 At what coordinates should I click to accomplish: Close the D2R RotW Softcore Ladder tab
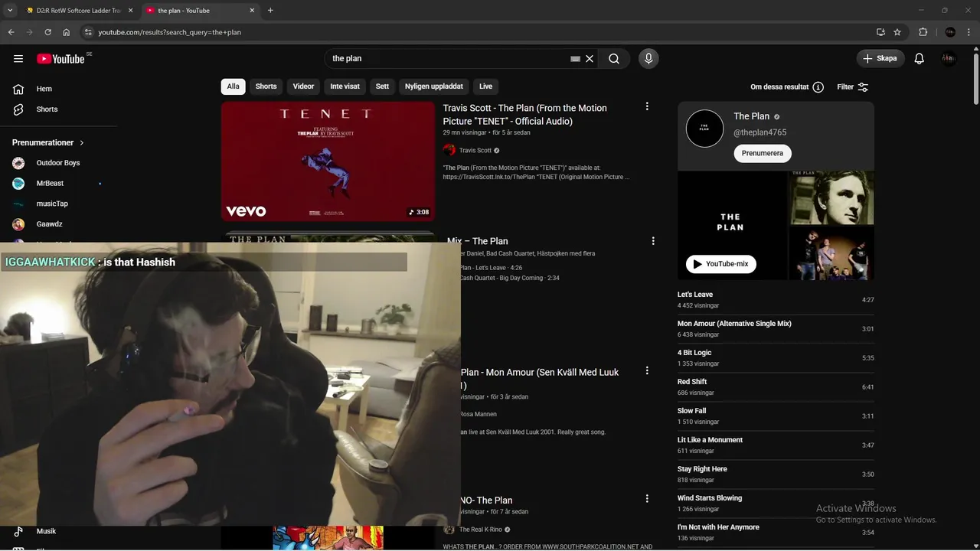[131, 11]
